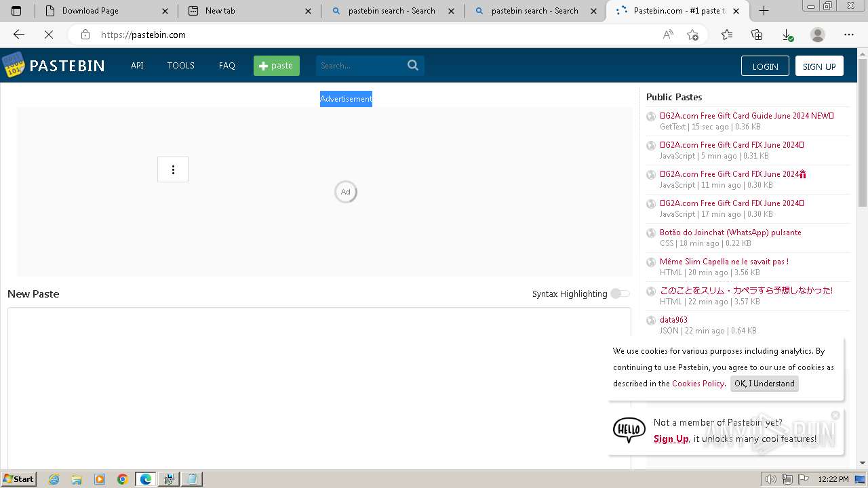Open the ad options three-dot button
Image resolution: width=868 pixels, height=488 pixels.
[x=173, y=169]
